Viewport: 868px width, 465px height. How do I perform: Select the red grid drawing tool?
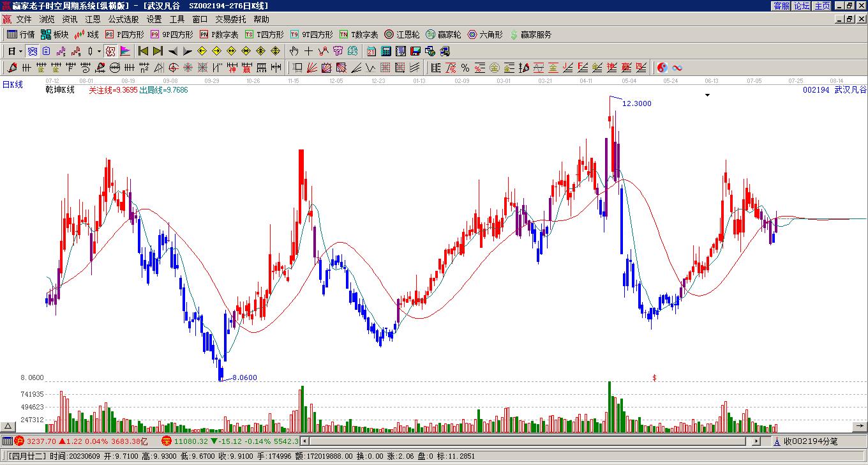(385, 68)
